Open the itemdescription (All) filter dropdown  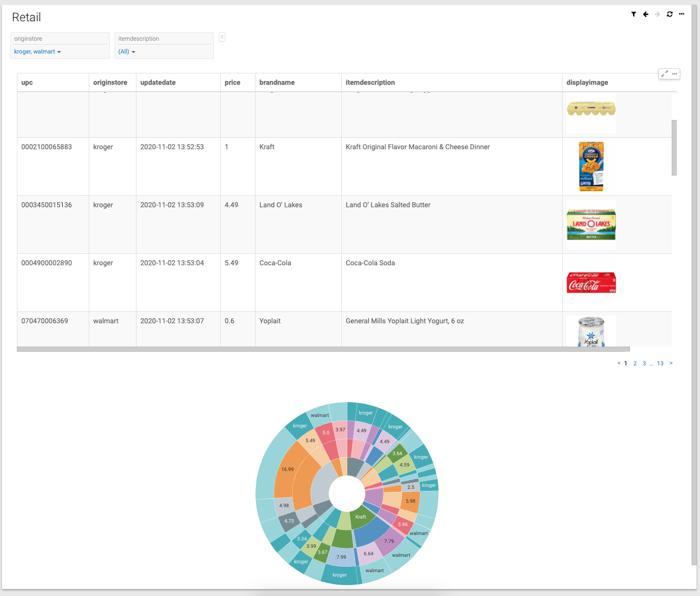pyautogui.click(x=127, y=52)
